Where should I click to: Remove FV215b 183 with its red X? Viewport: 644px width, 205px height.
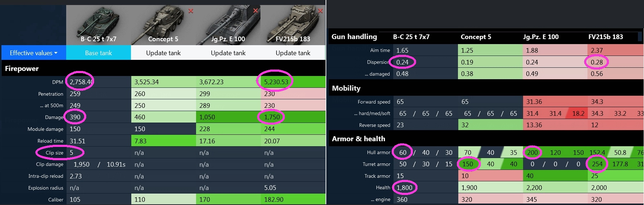321,11
